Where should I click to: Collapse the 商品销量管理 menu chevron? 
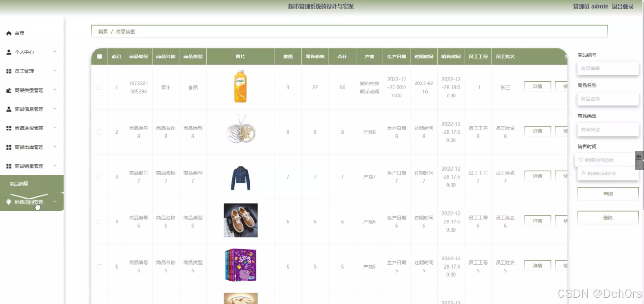(x=55, y=165)
